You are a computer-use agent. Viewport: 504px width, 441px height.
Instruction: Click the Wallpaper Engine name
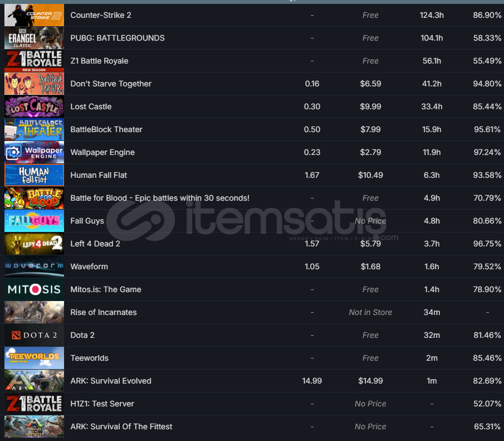(x=102, y=152)
